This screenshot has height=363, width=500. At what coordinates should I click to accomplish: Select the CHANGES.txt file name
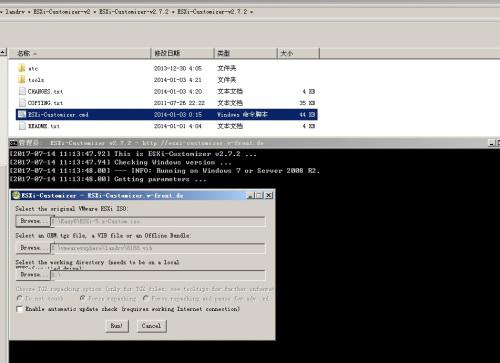pos(45,91)
